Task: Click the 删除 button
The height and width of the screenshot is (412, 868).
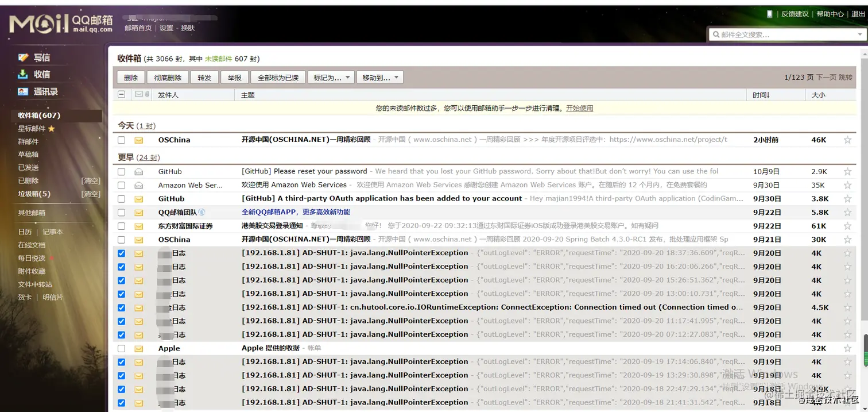Action: pos(131,78)
